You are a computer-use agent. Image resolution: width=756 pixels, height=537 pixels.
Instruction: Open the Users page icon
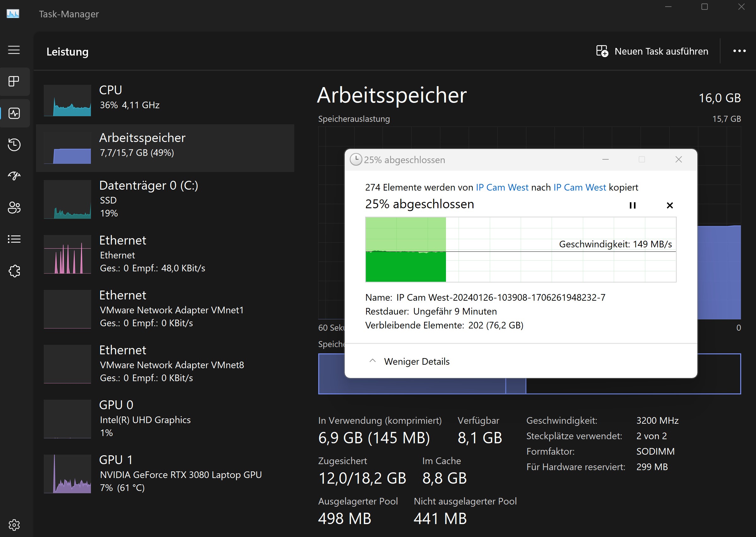[14, 207]
